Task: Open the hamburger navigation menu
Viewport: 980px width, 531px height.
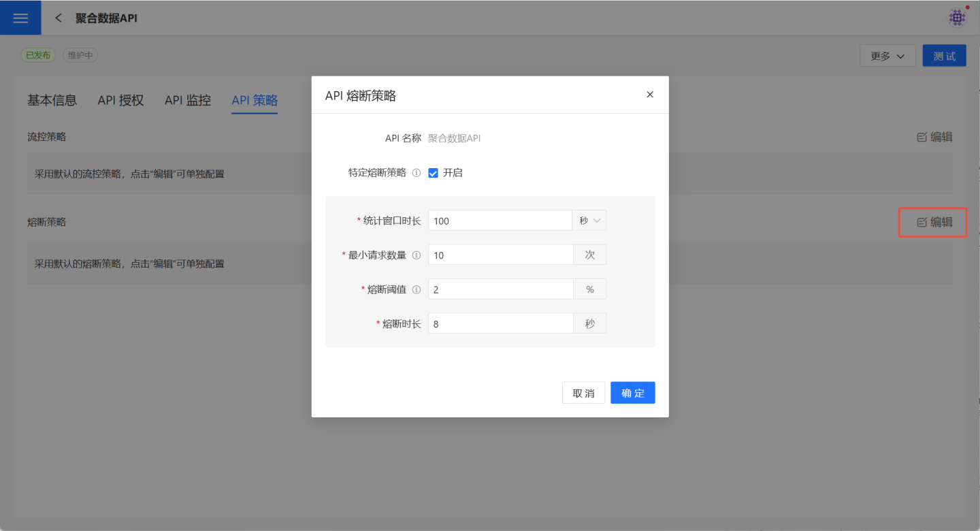Action: click(x=20, y=18)
